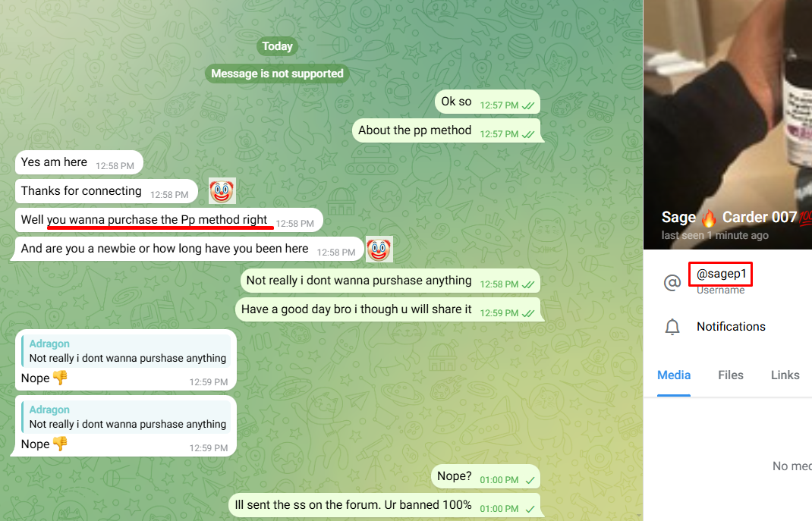The height and width of the screenshot is (521, 812).
Task: Click thumbs-down emoji in first Nope reply
Action: pos(60,378)
